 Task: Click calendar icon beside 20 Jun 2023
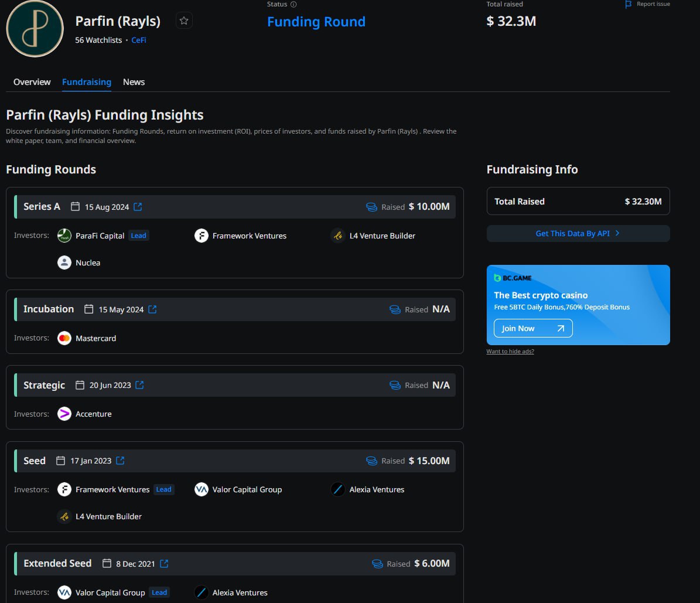pyautogui.click(x=80, y=385)
